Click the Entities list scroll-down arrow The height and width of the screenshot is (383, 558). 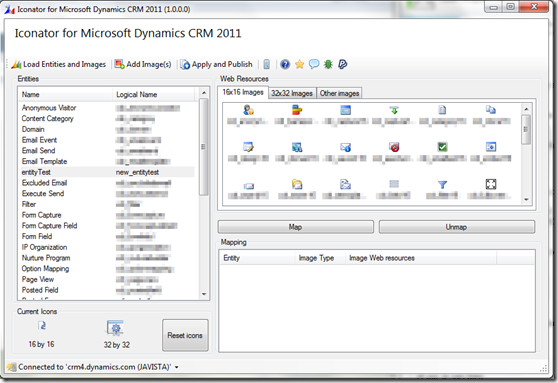(x=204, y=294)
